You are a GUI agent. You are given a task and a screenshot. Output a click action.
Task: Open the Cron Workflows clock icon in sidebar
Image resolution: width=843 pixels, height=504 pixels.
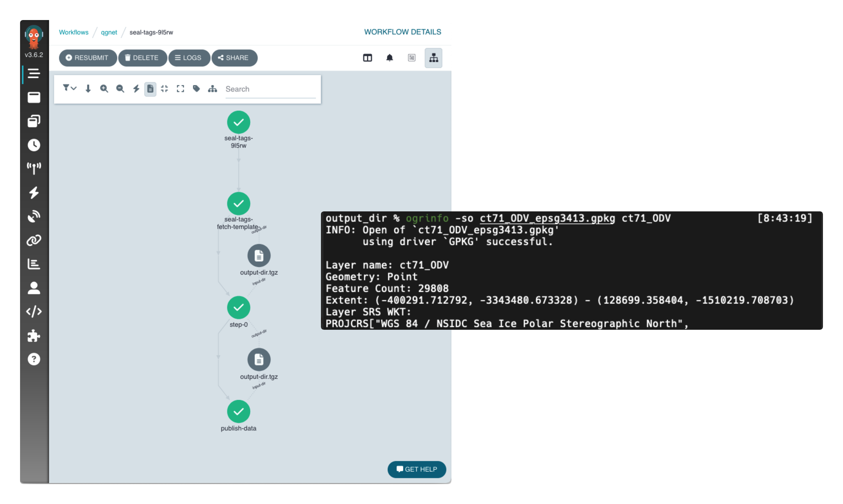[34, 145]
